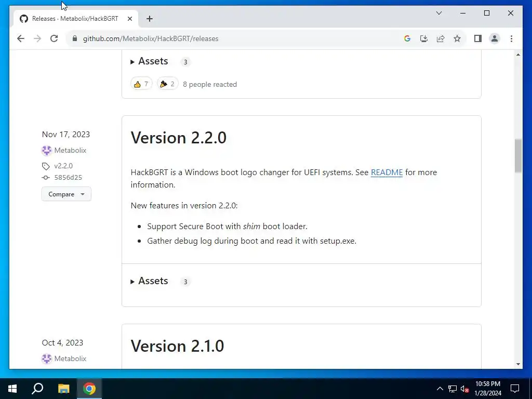
Task: Show hidden system tray icons
Action: [x=440, y=389]
